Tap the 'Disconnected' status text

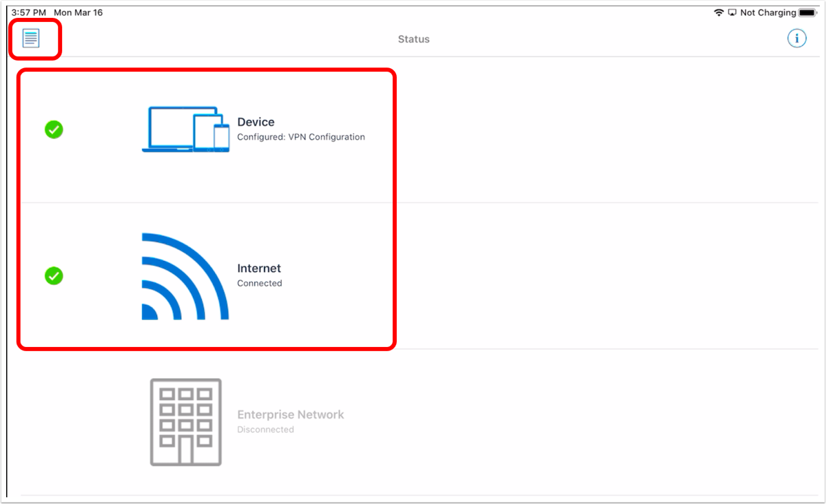pyautogui.click(x=265, y=430)
